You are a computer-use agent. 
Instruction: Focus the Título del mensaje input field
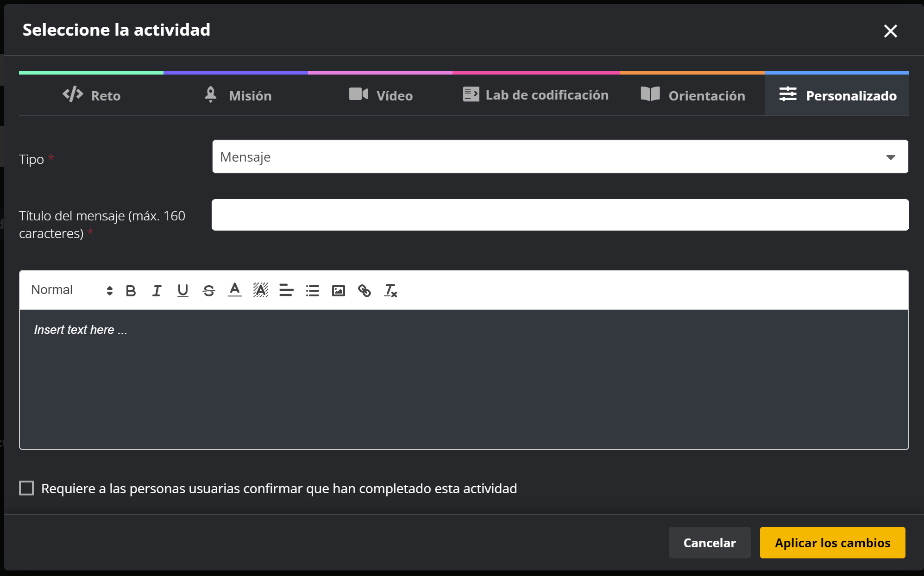[560, 215]
